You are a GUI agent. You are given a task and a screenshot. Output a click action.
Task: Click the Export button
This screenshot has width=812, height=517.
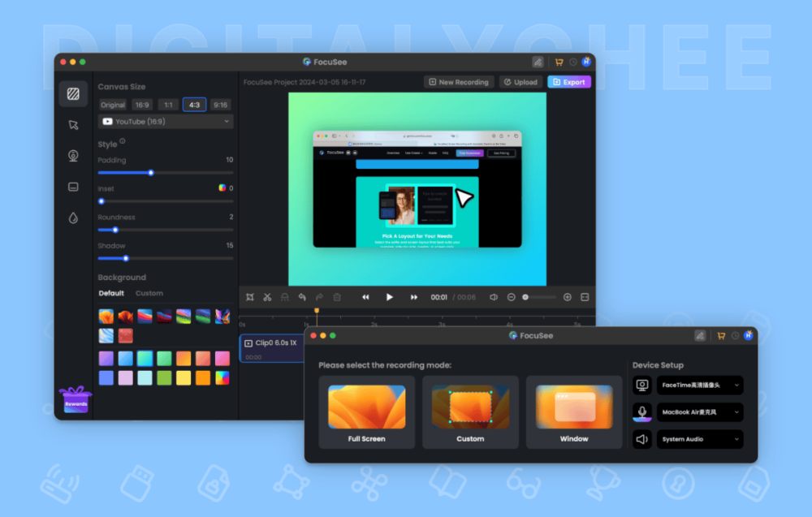(x=569, y=82)
